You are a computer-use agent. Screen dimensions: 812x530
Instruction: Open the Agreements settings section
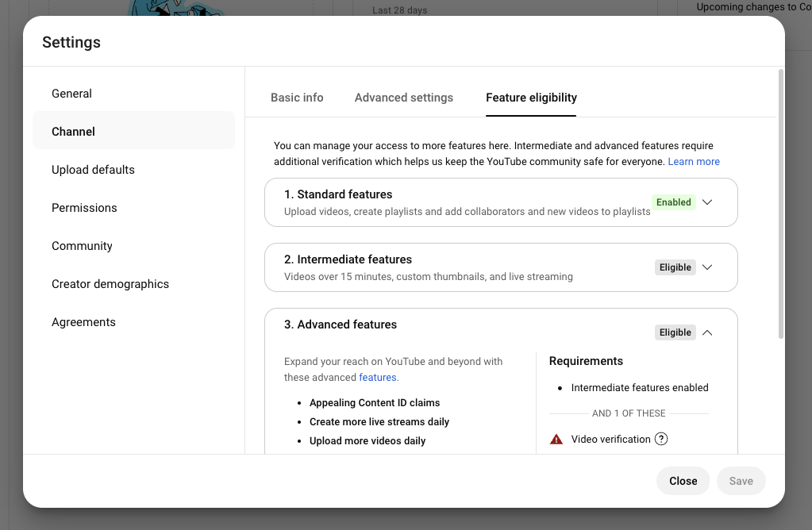tap(83, 322)
